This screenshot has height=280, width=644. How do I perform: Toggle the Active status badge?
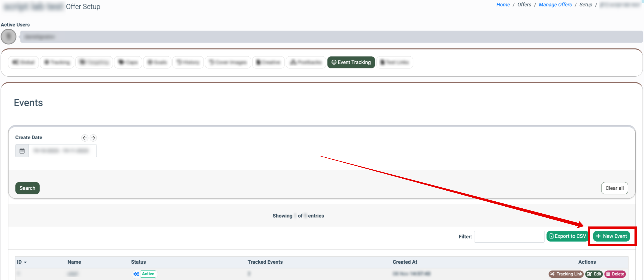coord(148,274)
